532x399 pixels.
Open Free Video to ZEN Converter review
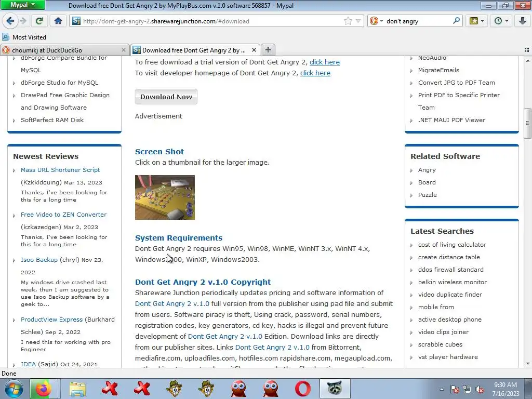coord(63,215)
